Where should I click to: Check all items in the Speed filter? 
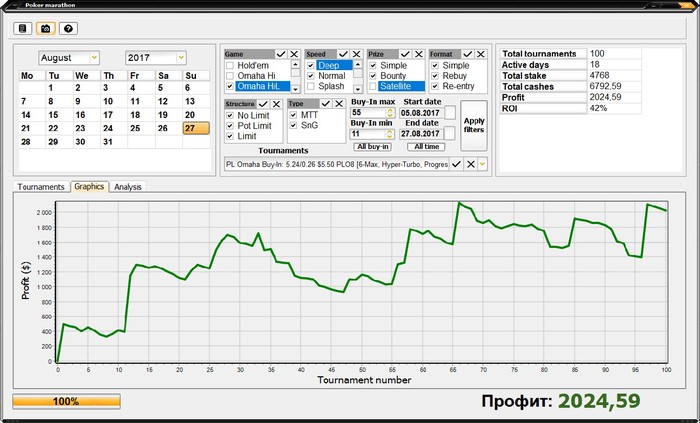tap(343, 54)
